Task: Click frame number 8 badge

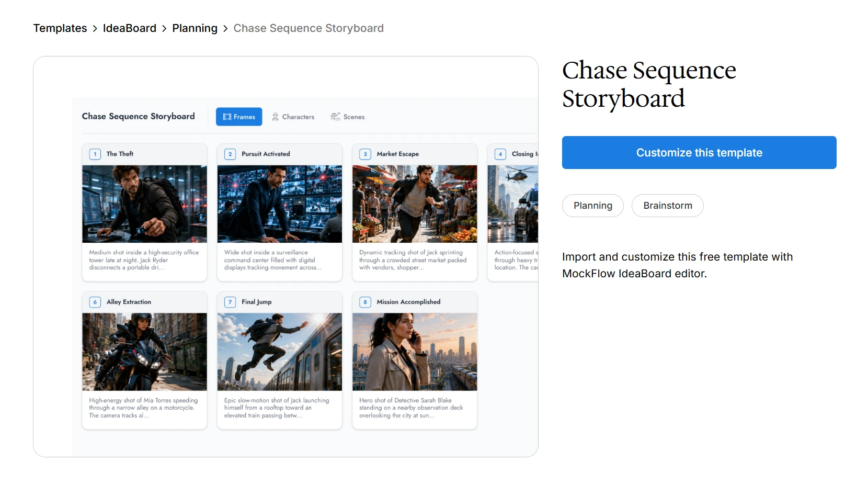Action: point(365,302)
